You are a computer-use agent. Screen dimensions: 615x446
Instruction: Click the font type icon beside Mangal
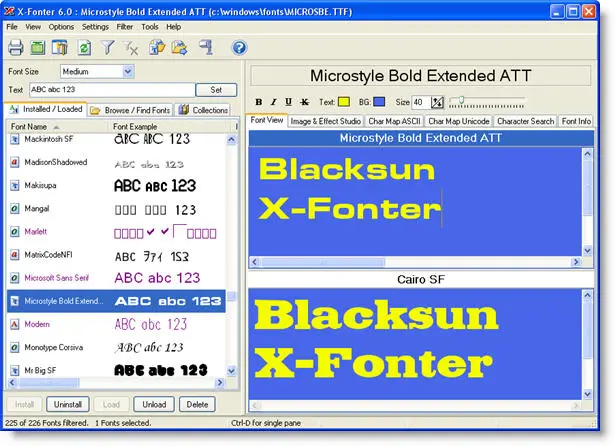point(15,209)
